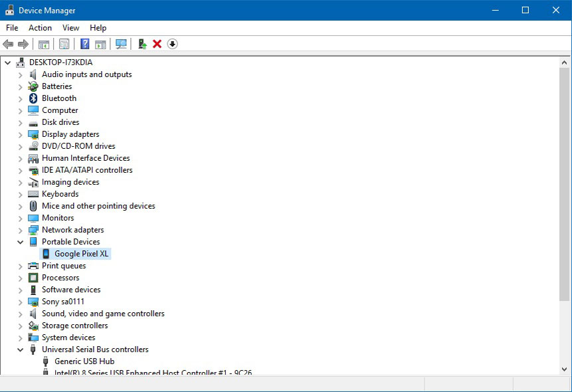Select the "System devices" label

(x=68, y=338)
